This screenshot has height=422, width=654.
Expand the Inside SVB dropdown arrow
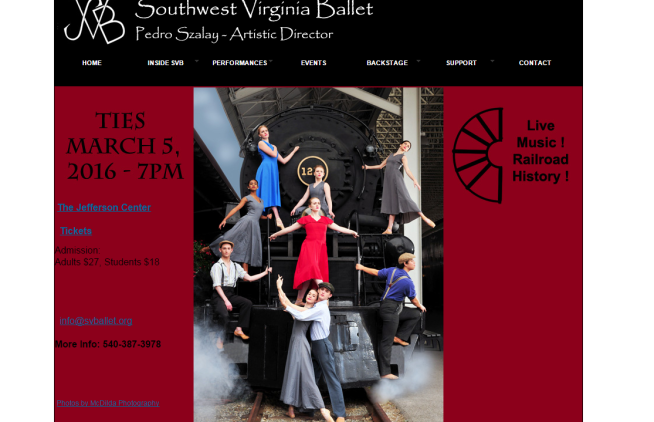197,61
